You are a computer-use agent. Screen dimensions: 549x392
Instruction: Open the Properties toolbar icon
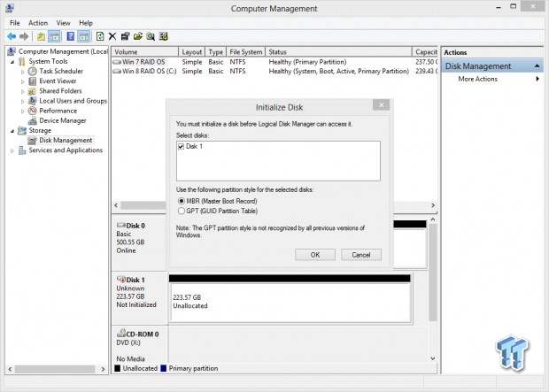point(125,36)
